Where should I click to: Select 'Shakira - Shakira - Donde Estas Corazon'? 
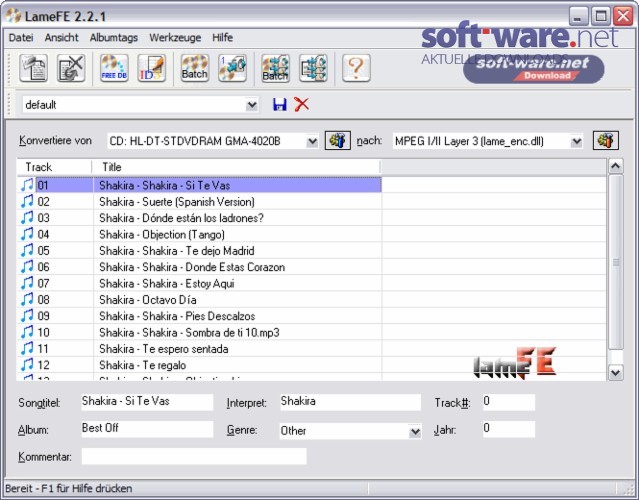point(192,267)
